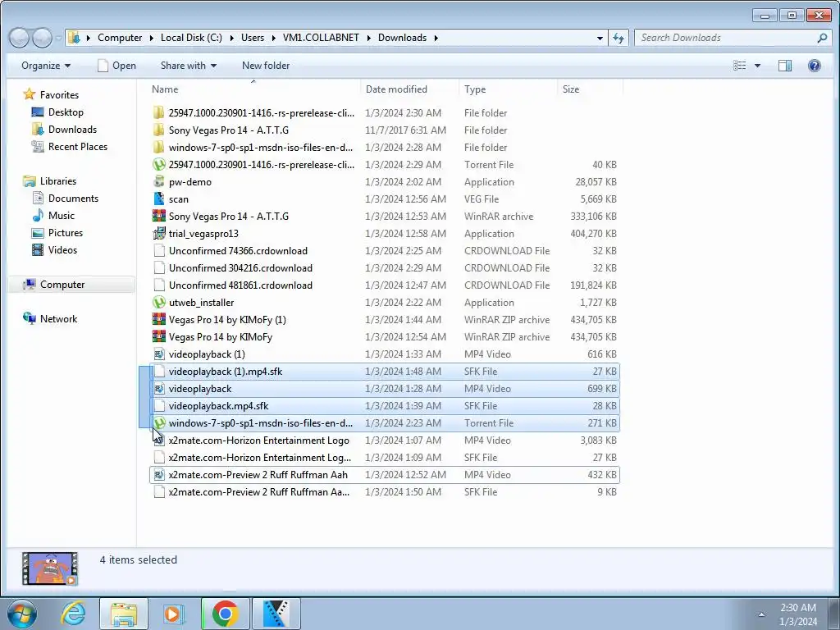Select the 25947.1000 torrent file icon
The width and height of the screenshot is (840, 630).
click(x=158, y=164)
